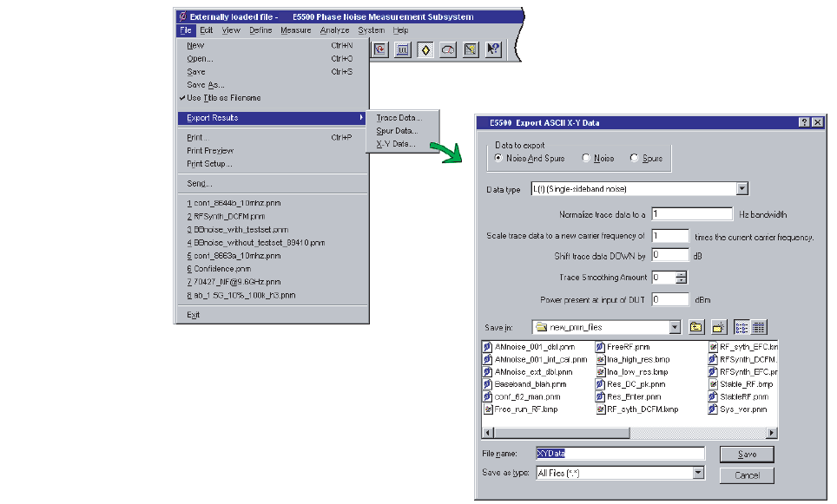Open the Edit menu
The height and width of the screenshot is (504, 837).
[206, 30]
